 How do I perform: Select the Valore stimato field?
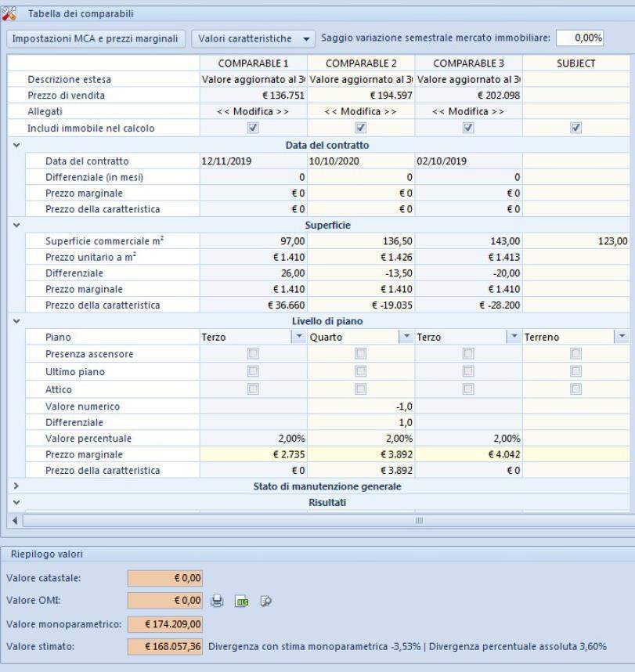[x=165, y=647]
